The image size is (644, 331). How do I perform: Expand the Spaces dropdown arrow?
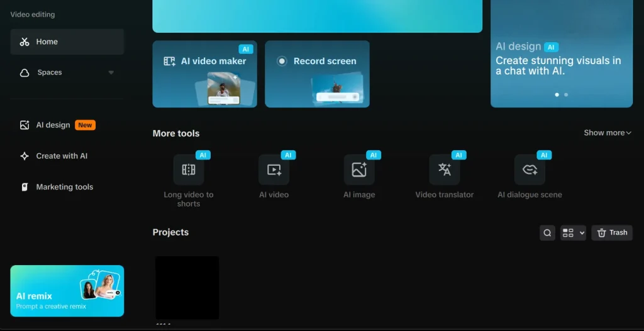pyautogui.click(x=111, y=73)
